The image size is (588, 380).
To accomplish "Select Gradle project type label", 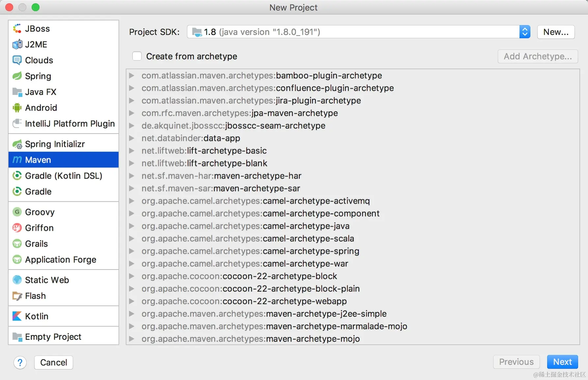I will tap(38, 191).
